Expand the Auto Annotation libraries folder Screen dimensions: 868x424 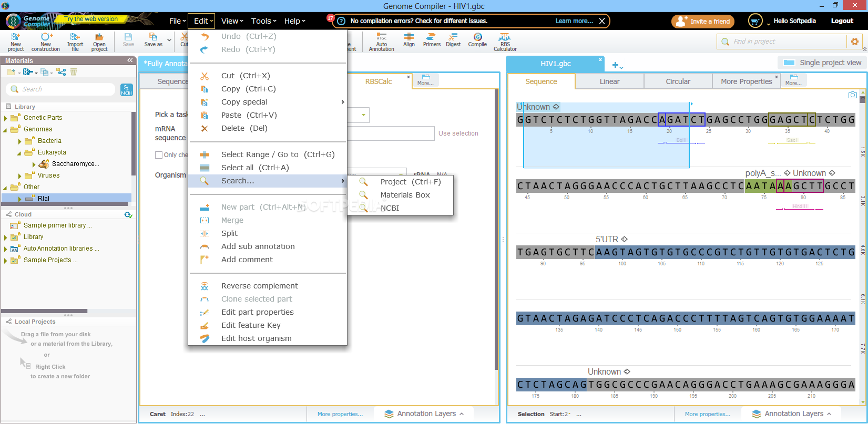click(6, 249)
